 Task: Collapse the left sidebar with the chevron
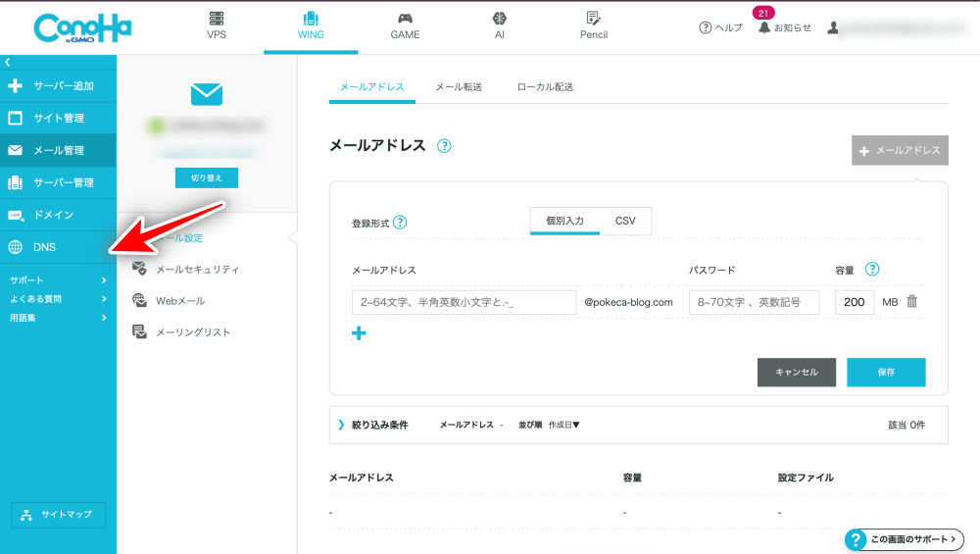7,63
